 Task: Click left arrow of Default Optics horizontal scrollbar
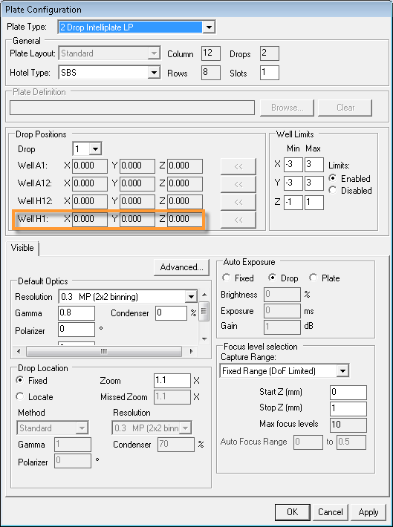click(18, 352)
